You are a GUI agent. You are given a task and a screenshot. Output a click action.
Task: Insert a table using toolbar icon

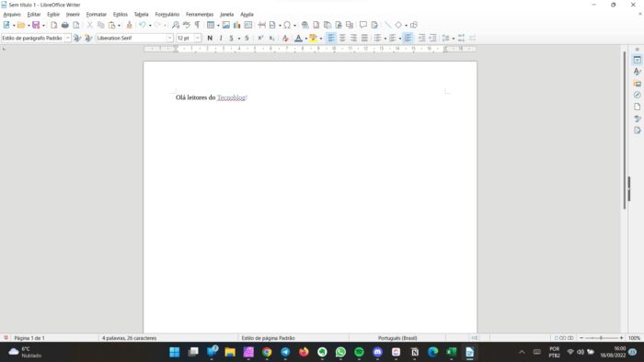pyautogui.click(x=211, y=25)
